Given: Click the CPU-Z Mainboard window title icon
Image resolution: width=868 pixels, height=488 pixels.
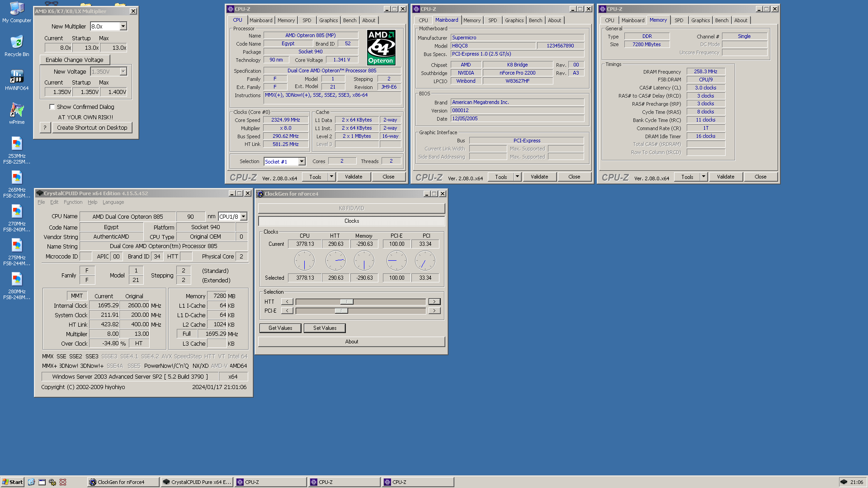Looking at the screenshot, I should coord(416,9).
